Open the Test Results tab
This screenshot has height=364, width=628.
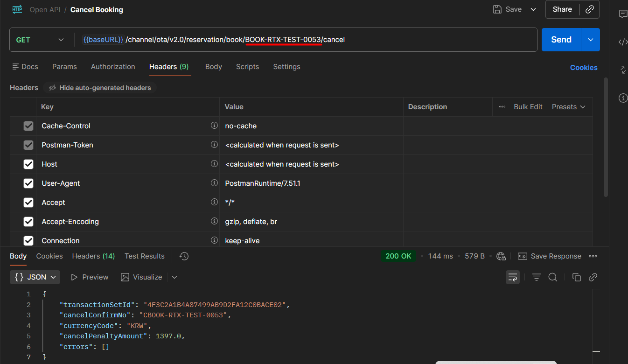144,256
